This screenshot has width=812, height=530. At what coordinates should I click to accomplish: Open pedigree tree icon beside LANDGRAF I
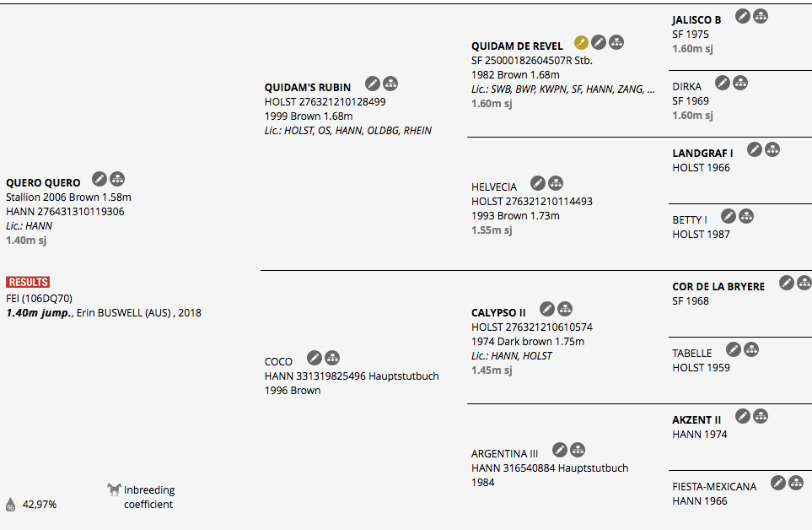(772, 149)
